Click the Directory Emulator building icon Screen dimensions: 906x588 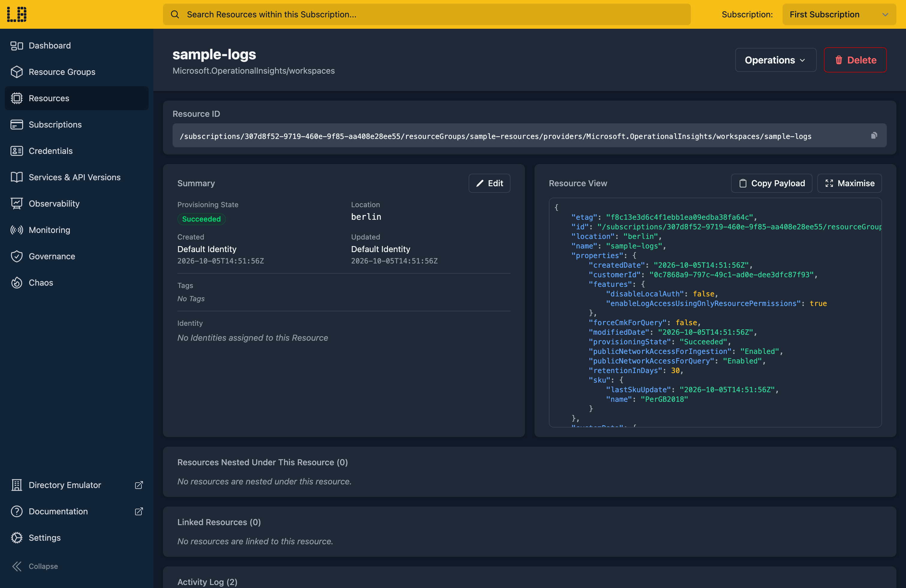17,485
